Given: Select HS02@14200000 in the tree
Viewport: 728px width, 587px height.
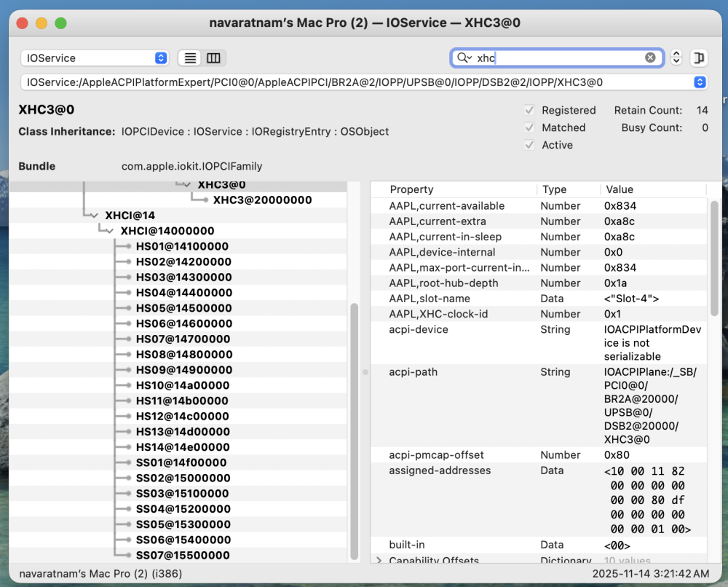Looking at the screenshot, I should coord(183,262).
